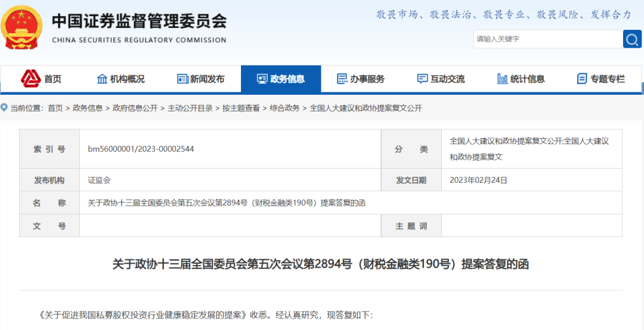Viewport: 644px width, 330px height.
Task: Click the publishing agency value 证监会
Action: tap(99, 180)
